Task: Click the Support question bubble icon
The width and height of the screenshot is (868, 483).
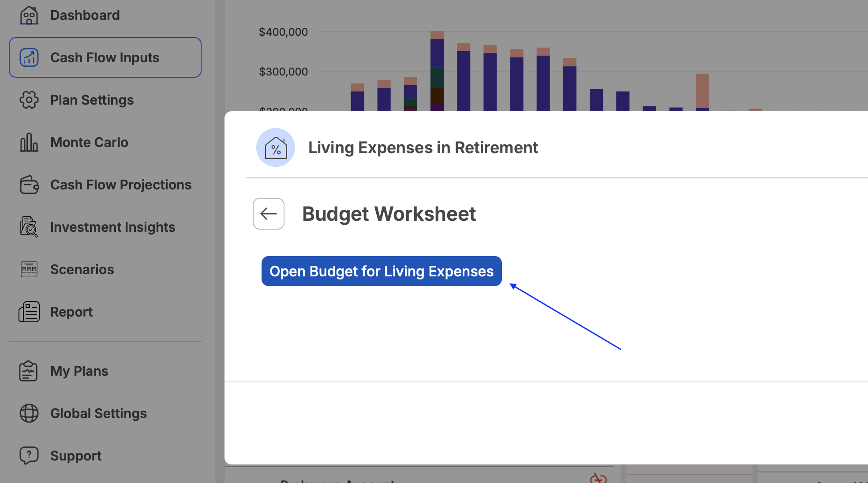Action: click(x=29, y=456)
